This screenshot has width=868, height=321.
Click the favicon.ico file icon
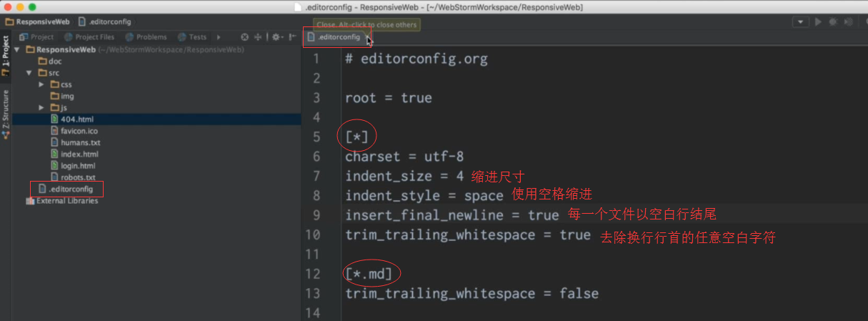pyautogui.click(x=54, y=131)
